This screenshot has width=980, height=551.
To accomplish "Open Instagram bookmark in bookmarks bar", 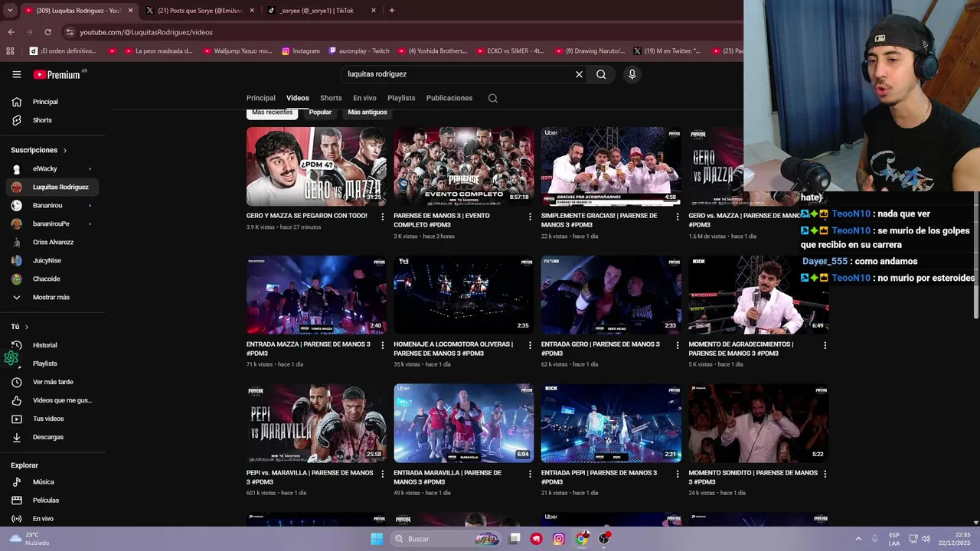I will [x=301, y=51].
